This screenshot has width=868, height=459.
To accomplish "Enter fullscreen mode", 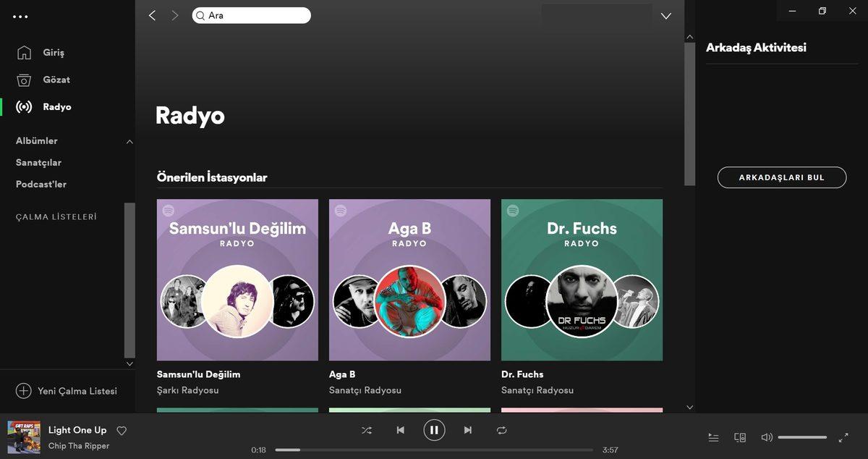I will pyautogui.click(x=843, y=437).
